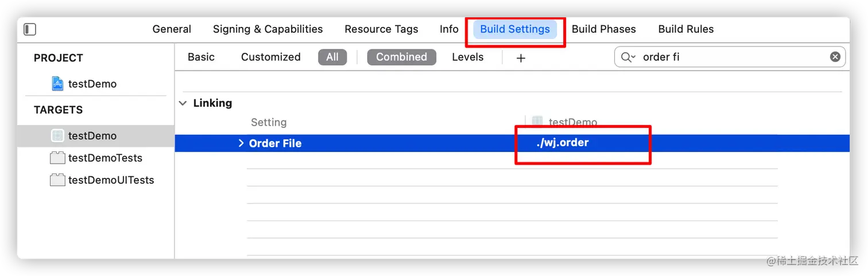Toggle the sidebar panel icon

click(30, 29)
